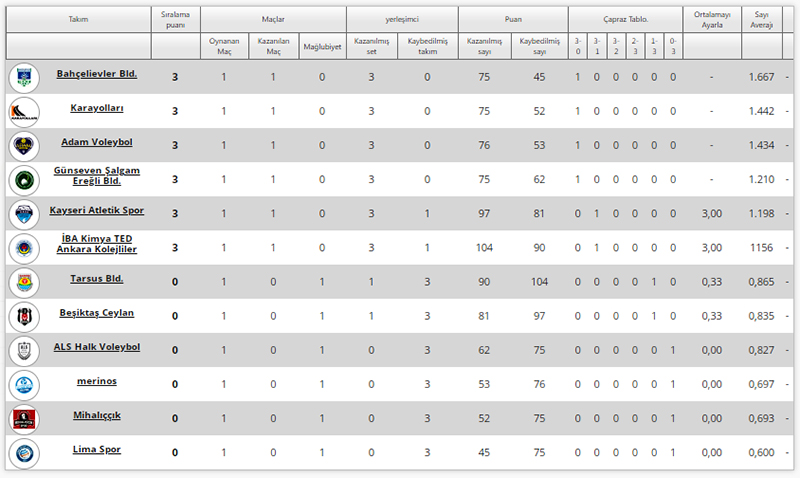Viewport: 800px width, 478px height.
Task: Click the merinos team logo
Action: pyautogui.click(x=23, y=385)
